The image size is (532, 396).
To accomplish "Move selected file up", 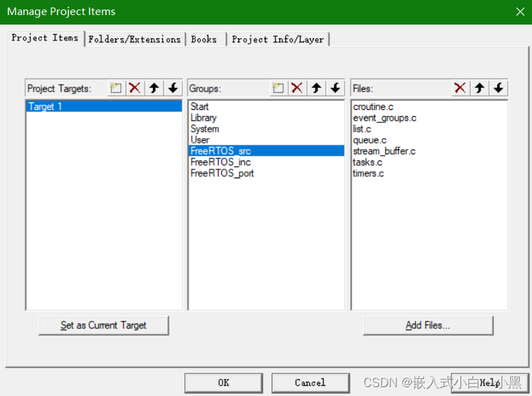I will click(479, 88).
